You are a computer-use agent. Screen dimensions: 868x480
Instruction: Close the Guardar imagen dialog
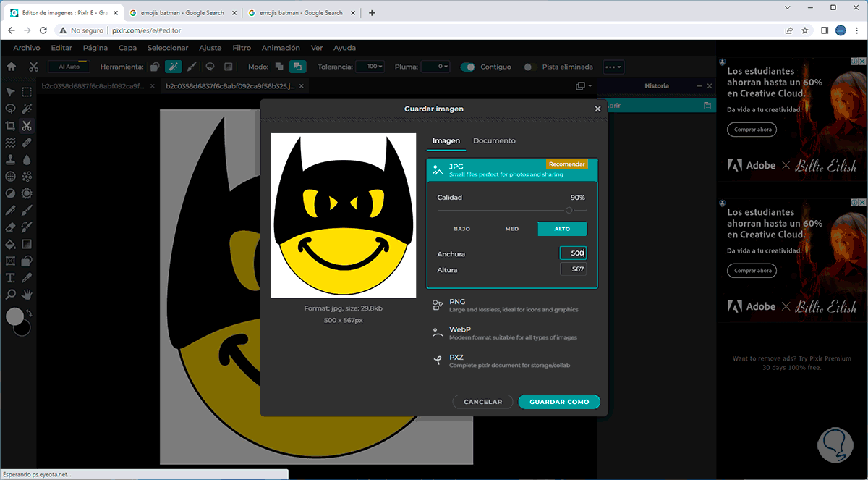[x=597, y=109]
